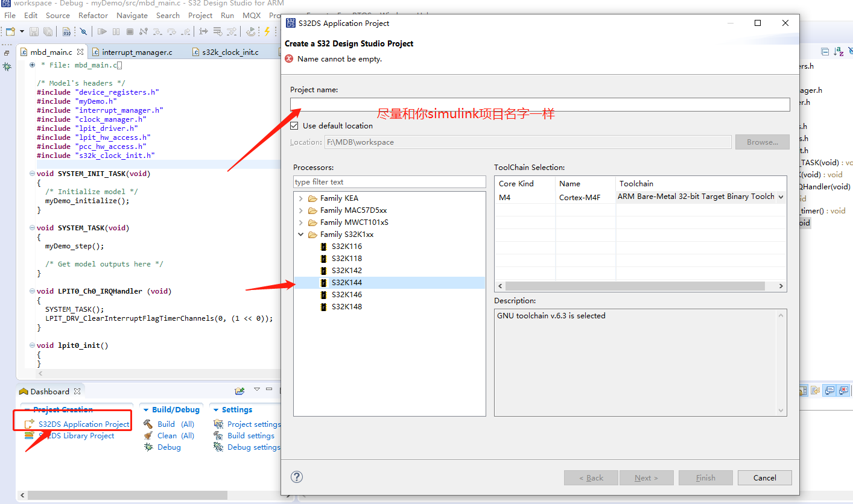The image size is (853, 504).
Task: Click the Debug link in Dashboard
Action: click(169, 447)
